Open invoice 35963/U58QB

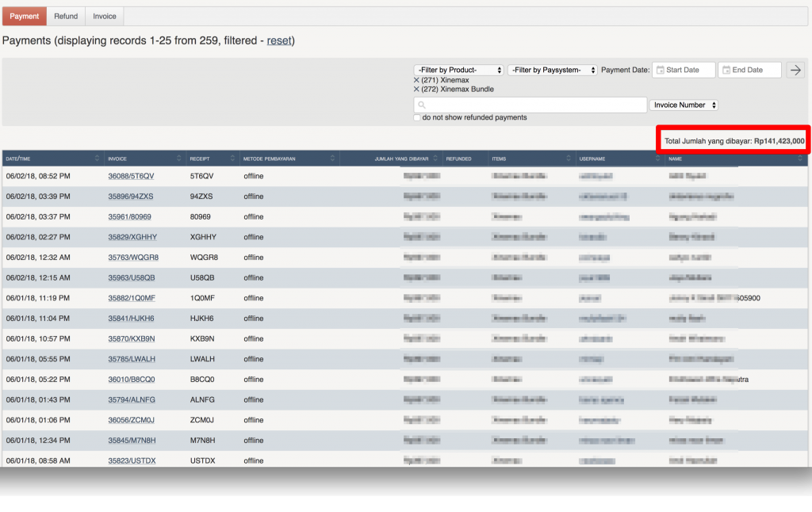[x=132, y=277]
